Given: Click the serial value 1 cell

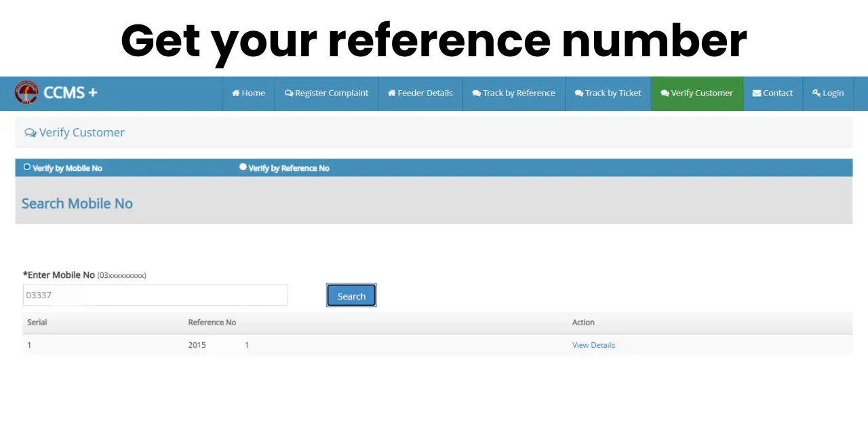Looking at the screenshot, I should click(29, 345).
